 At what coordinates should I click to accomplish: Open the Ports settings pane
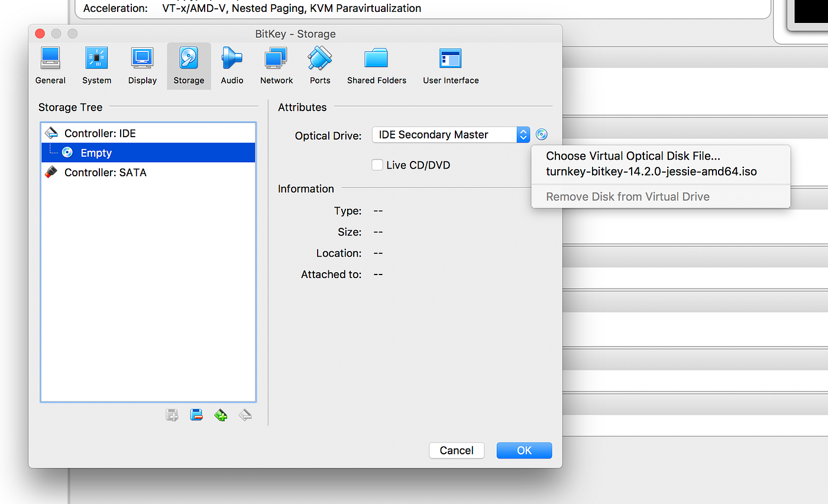[320, 66]
